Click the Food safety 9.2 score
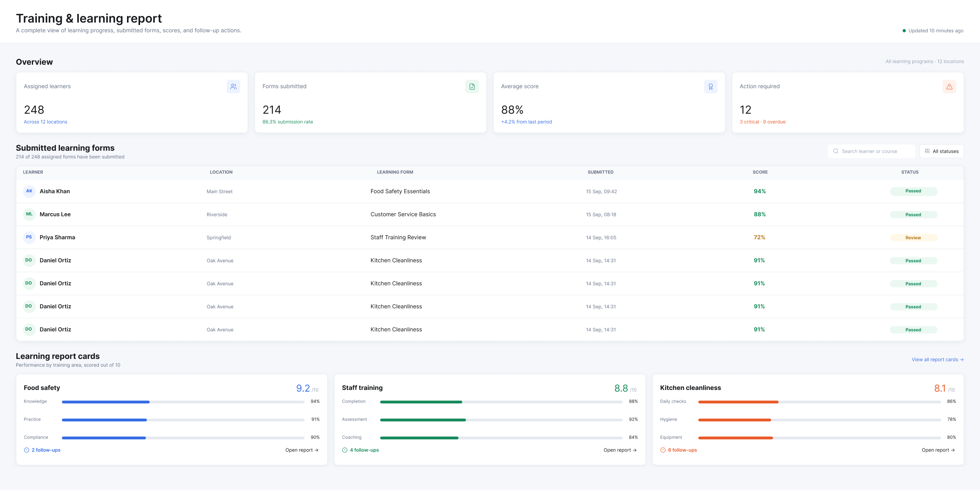 tap(303, 388)
